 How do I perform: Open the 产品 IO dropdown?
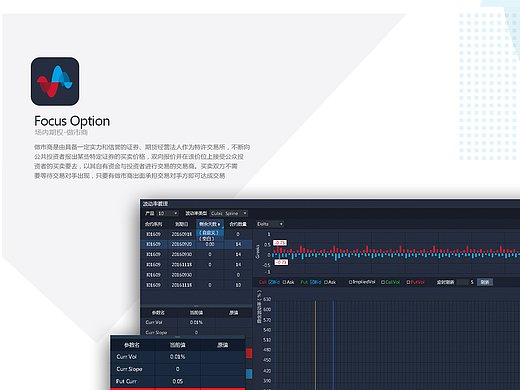click(x=168, y=213)
